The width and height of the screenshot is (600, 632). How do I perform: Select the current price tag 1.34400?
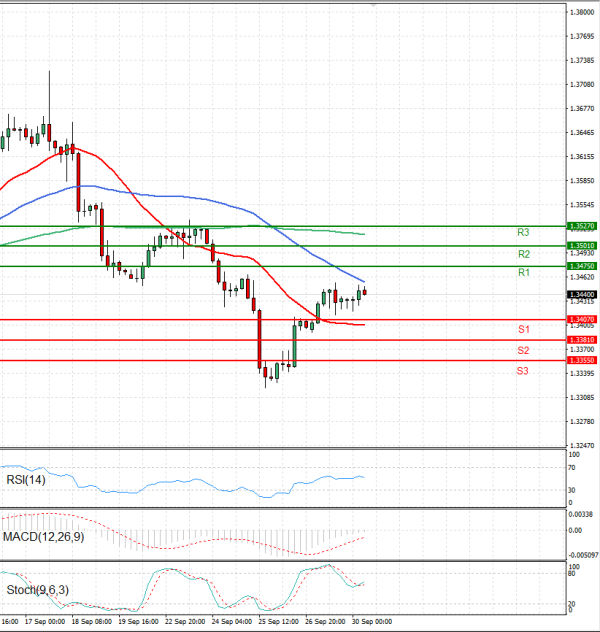point(582,294)
